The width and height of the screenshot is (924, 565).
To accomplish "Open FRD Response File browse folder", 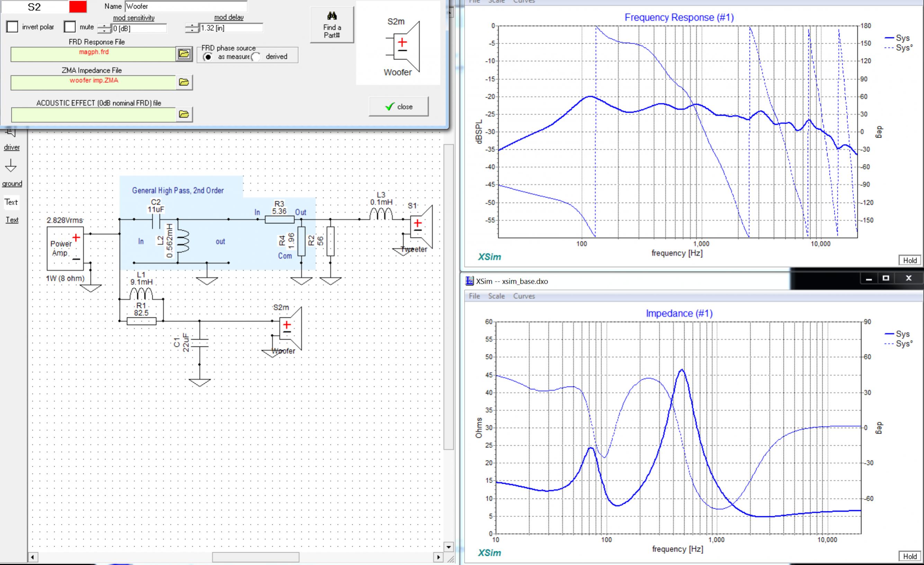I will (x=184, y=54).
